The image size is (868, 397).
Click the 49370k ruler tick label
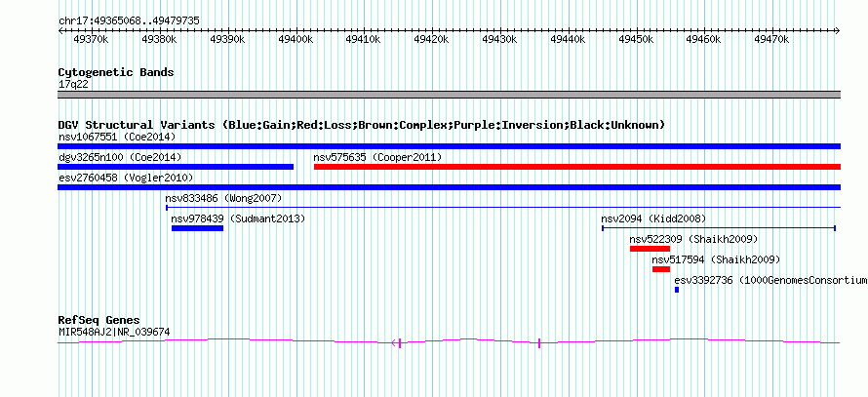click(x=91, y=40)
